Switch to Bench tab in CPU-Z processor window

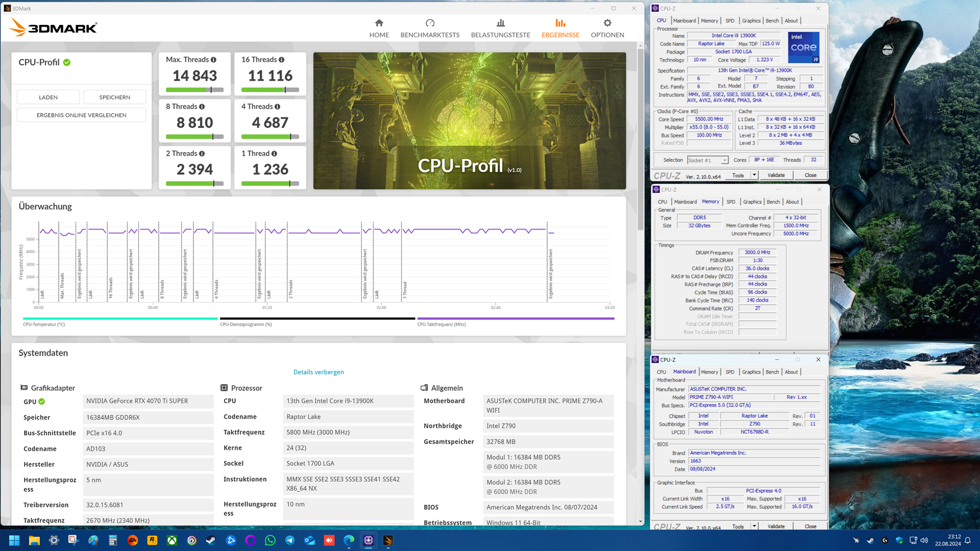coord(772,21)
